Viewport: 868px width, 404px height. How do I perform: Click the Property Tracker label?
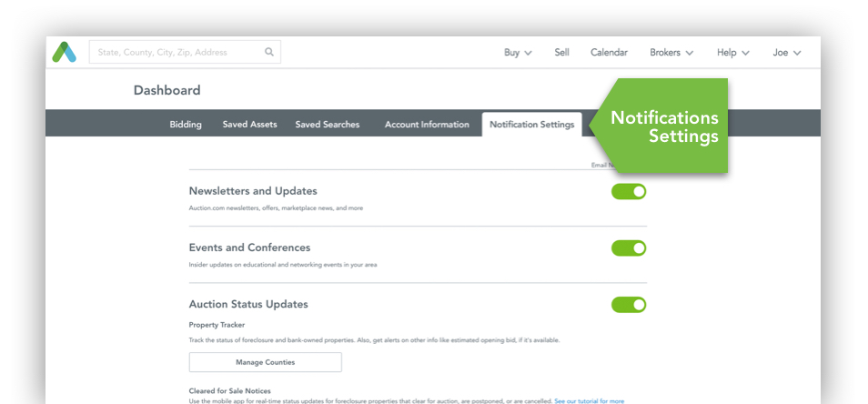click(217, 325)
